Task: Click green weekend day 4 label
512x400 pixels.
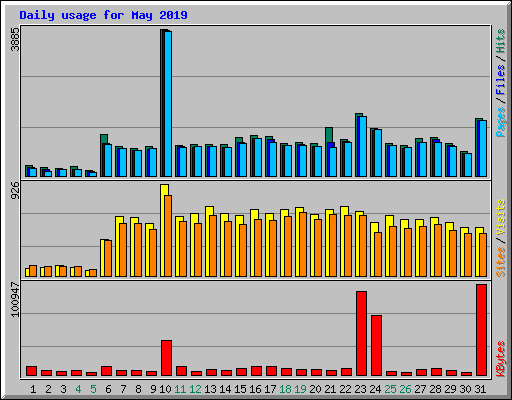Action: tap(78, 389)
